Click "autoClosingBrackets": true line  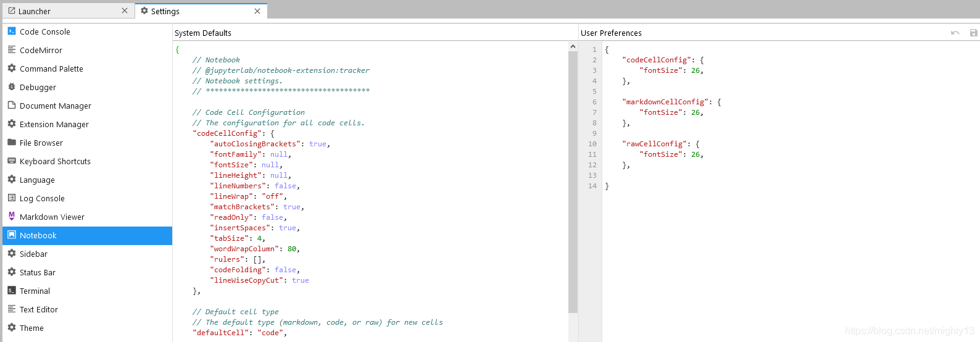point(270,144)
